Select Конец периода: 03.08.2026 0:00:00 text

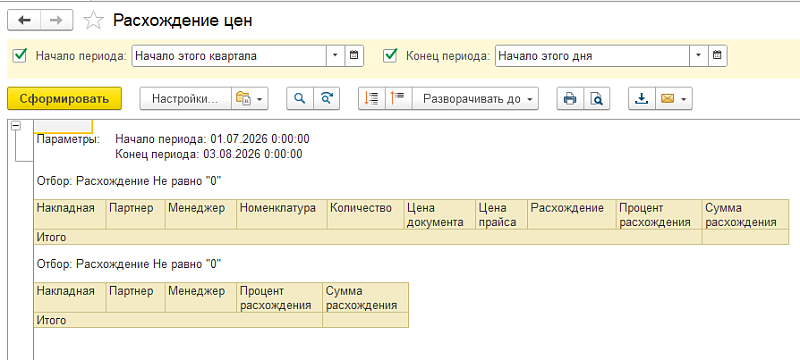click(x=209, y=154)
